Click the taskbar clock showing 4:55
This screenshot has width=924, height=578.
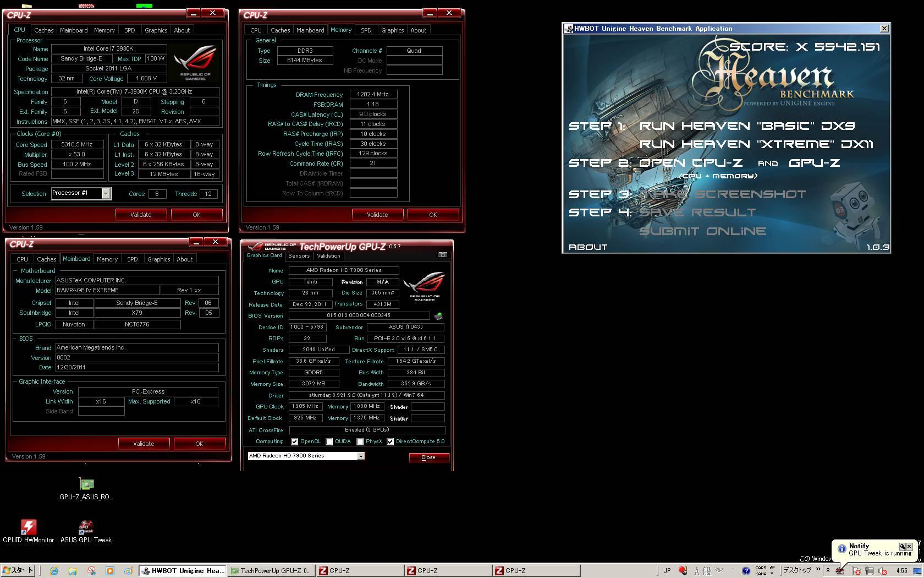901,571
